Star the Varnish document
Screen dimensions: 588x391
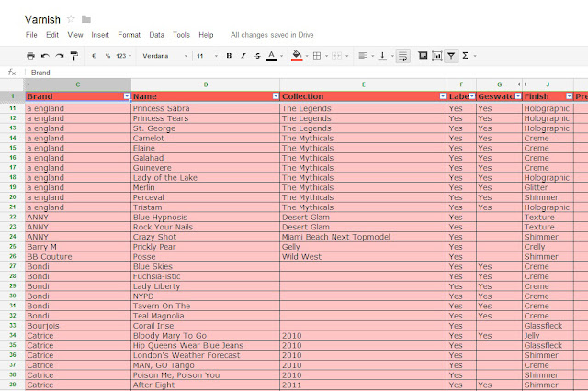71,19
